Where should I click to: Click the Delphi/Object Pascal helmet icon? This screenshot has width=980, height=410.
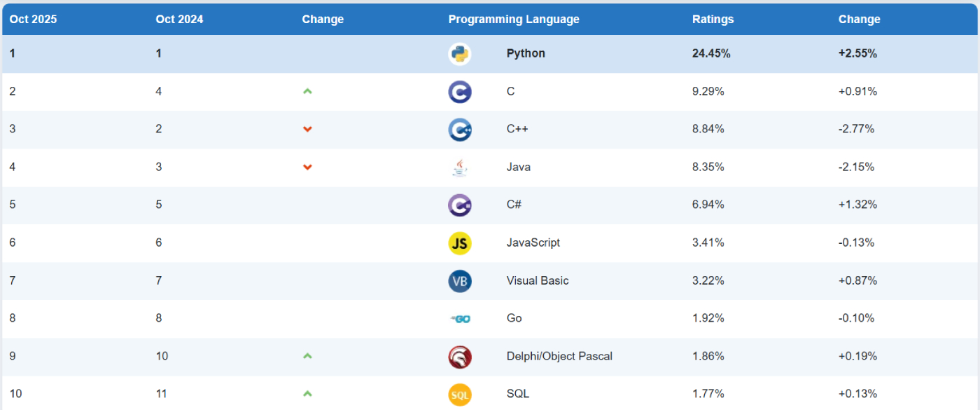click(x=460, y=357)
